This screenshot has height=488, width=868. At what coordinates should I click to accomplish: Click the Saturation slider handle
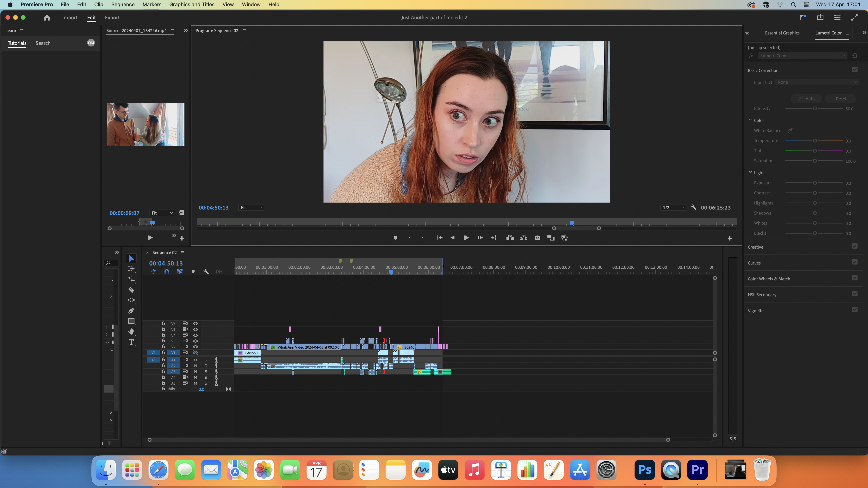coord(814,161)
